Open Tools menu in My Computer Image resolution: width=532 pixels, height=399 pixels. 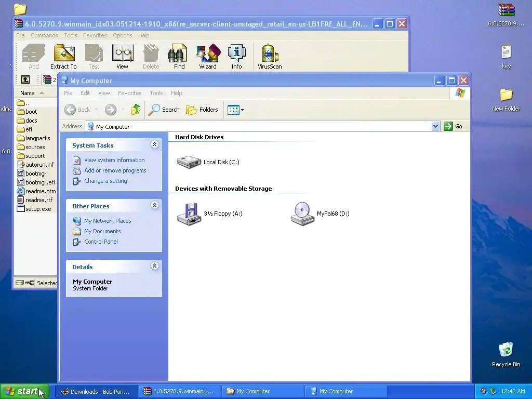click(156, 93)
